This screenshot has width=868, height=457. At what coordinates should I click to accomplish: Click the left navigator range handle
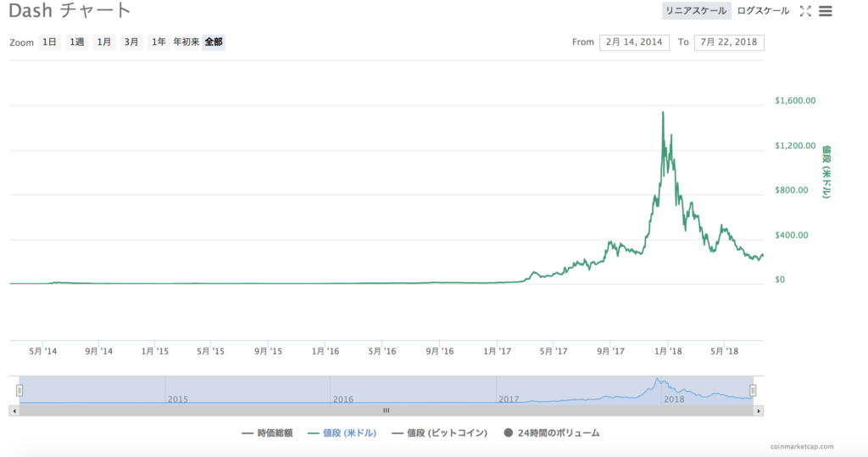[19, 391]
